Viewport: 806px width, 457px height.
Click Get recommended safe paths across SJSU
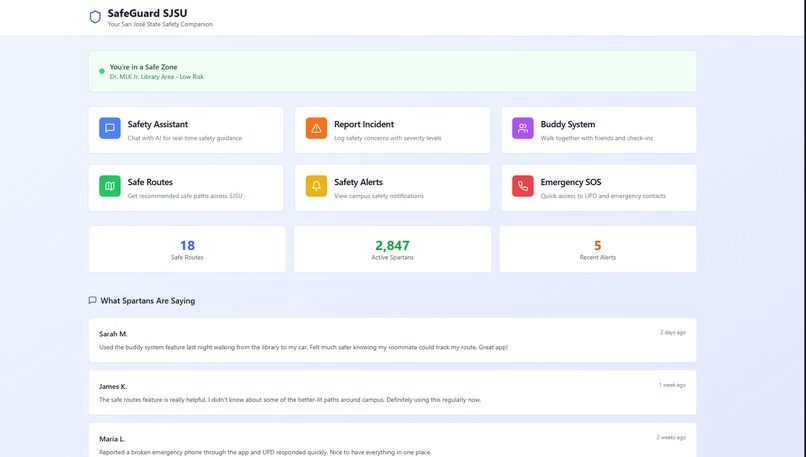185,196
